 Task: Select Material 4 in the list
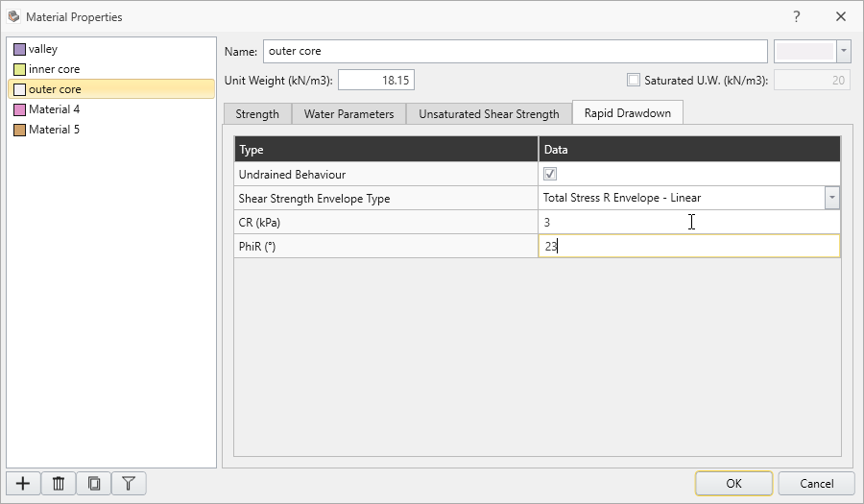click(111, 109)
